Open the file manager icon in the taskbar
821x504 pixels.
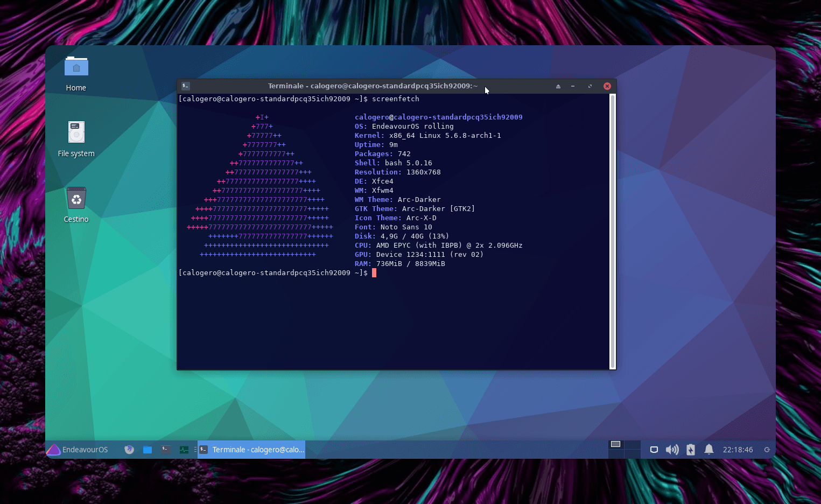coord(147,450)
